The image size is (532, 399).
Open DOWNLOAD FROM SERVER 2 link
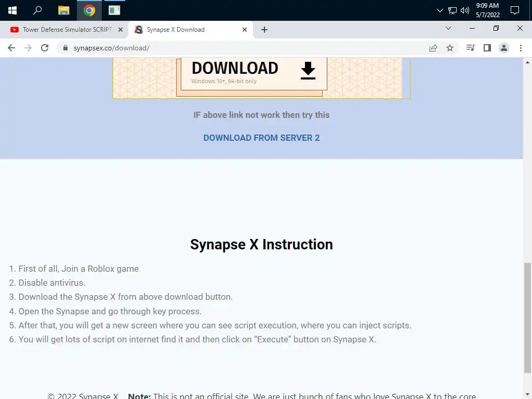261,138
